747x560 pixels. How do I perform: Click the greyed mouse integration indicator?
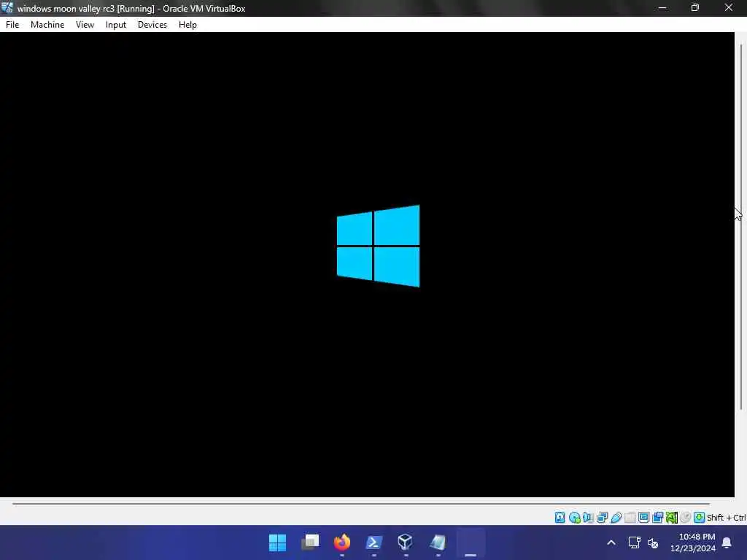(685, 517)
